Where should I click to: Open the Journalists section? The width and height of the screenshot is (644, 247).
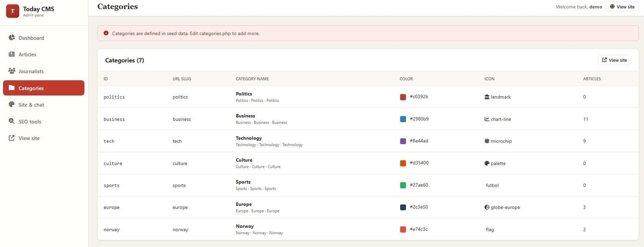(44, 71)
